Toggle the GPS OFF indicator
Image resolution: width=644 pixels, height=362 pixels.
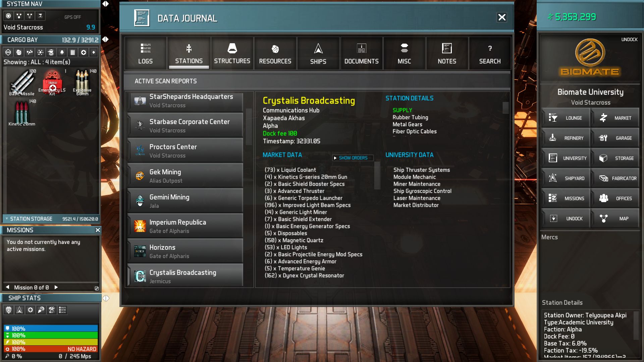(72, 17)
